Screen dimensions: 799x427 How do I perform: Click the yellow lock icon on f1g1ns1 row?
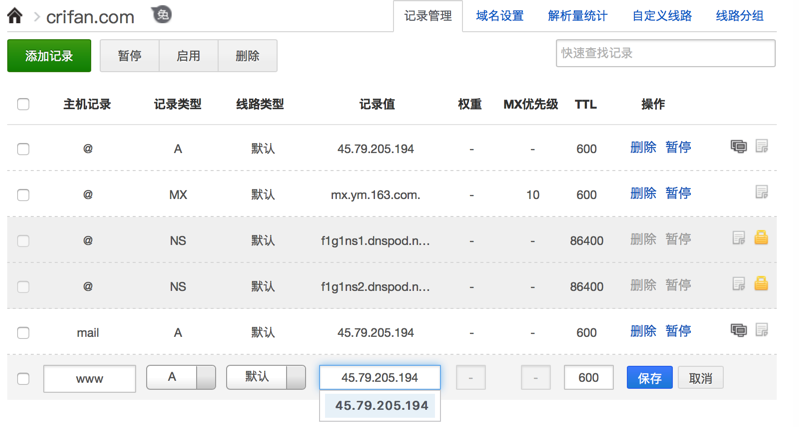762,238
